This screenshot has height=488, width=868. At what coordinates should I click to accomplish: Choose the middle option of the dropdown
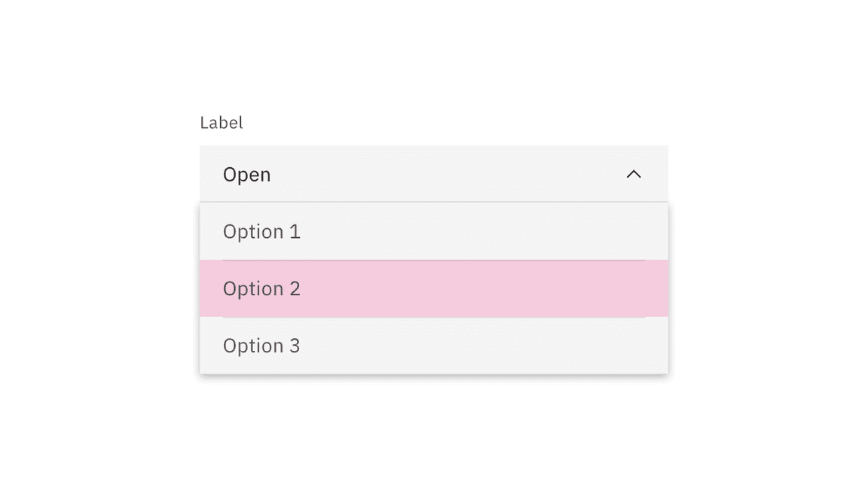[x=433, y=289]
